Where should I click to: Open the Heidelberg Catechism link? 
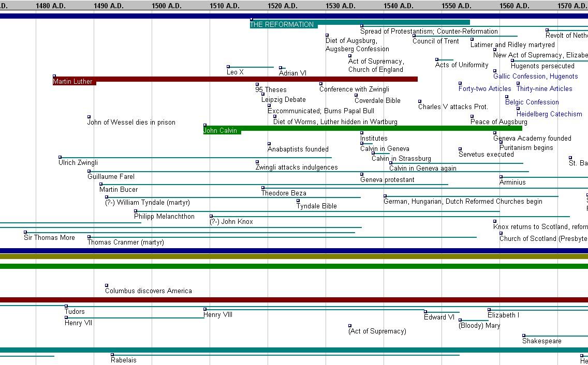[549, 114]
